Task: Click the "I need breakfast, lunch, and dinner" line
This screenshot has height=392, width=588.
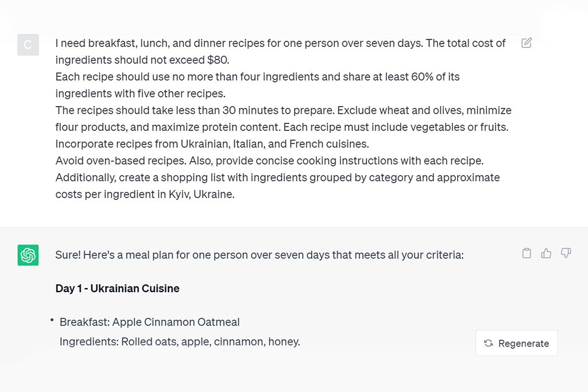Action: tap(280, 43)
